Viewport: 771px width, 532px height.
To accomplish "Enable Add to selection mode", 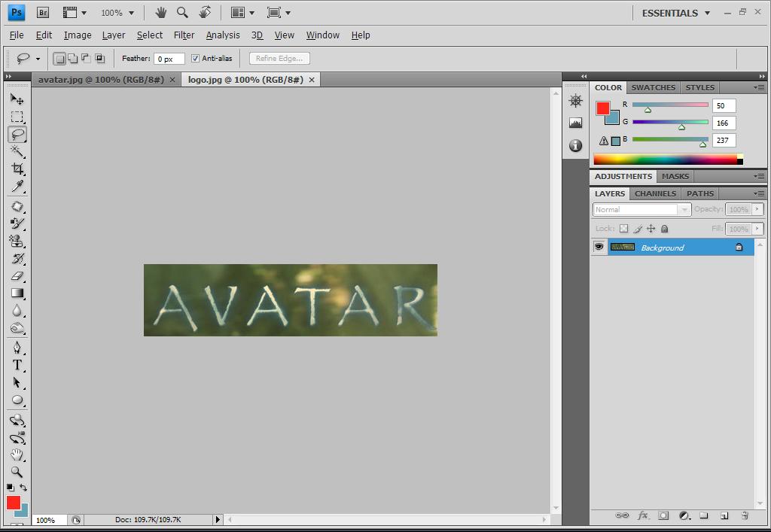I will pos(73,59).
